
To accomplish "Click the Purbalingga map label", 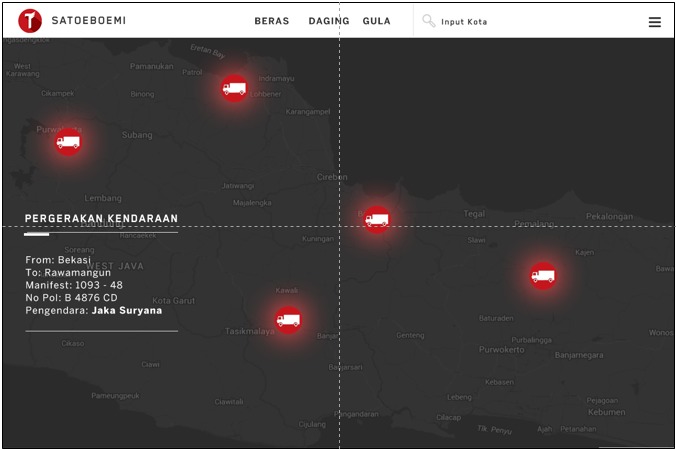I will (x=532, y=340).
